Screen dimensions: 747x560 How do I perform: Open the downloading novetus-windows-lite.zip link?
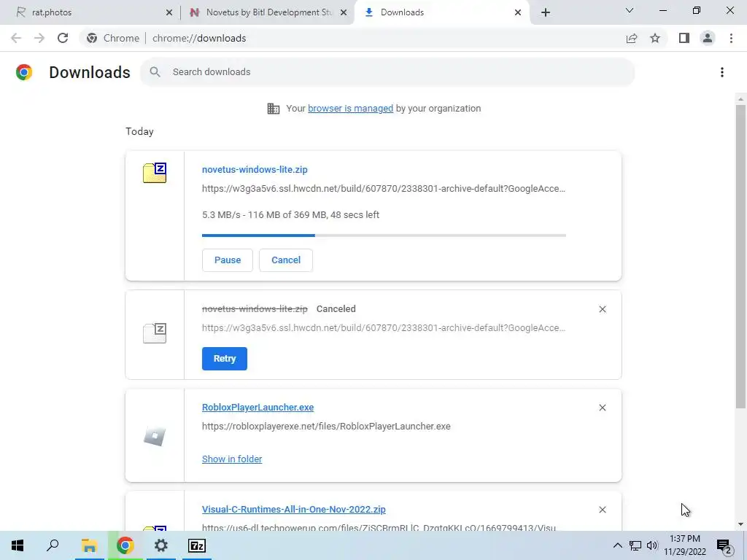click(x=255, y=169)
